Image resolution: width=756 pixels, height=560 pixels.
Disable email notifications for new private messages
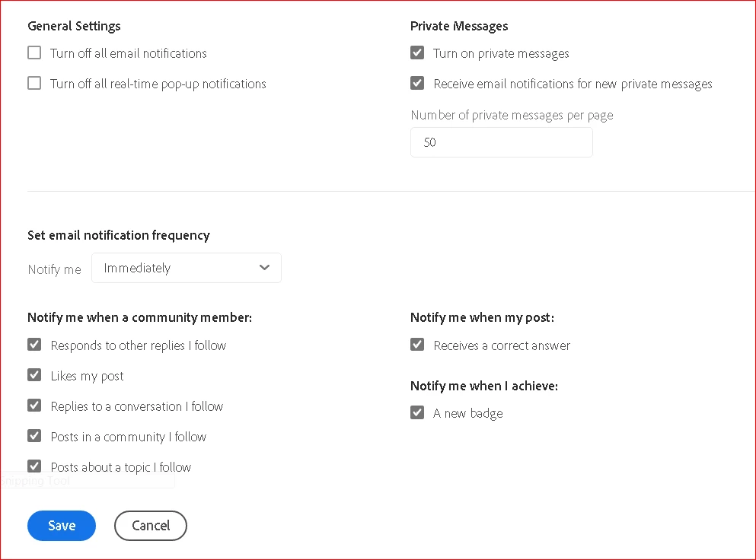click(x=417, y=84)
